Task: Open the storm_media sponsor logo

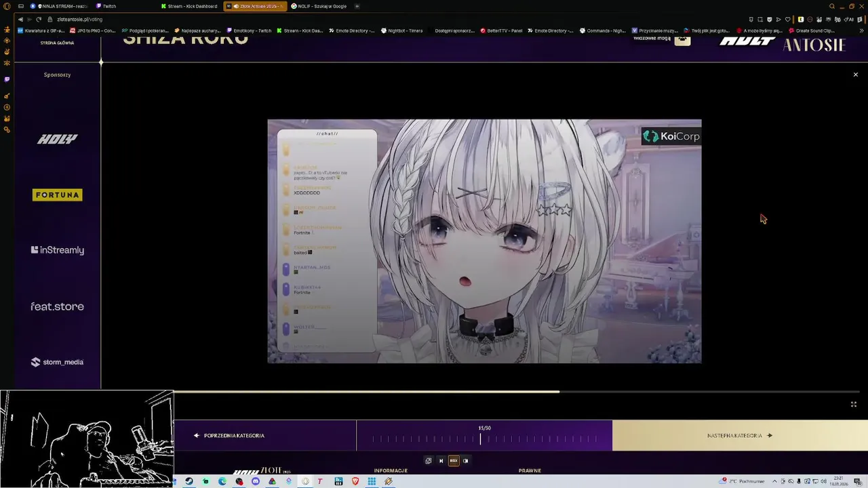Action: click(x=58, y=362)
